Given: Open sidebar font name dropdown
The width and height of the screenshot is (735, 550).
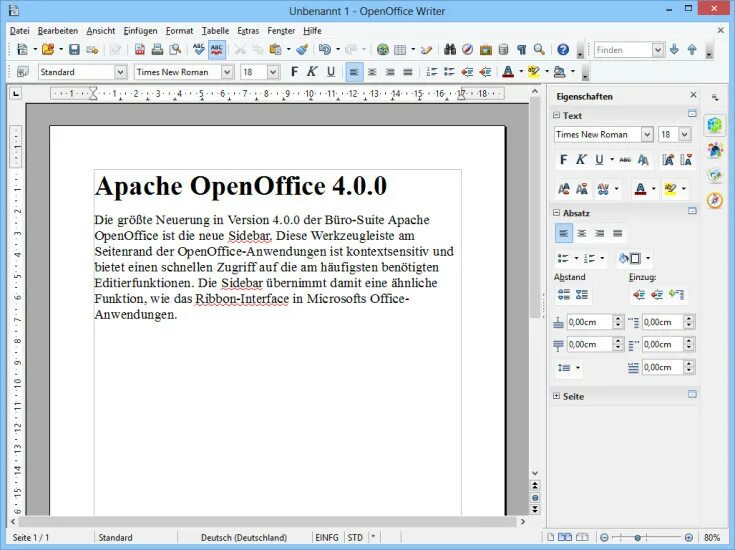Looking at the screenshot, I should tap(647, 135).
